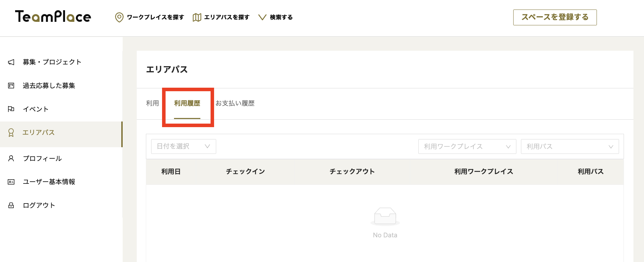Click the flag icon beside イベント
Viewport: 644px width, 262px height.
[11, 109]
